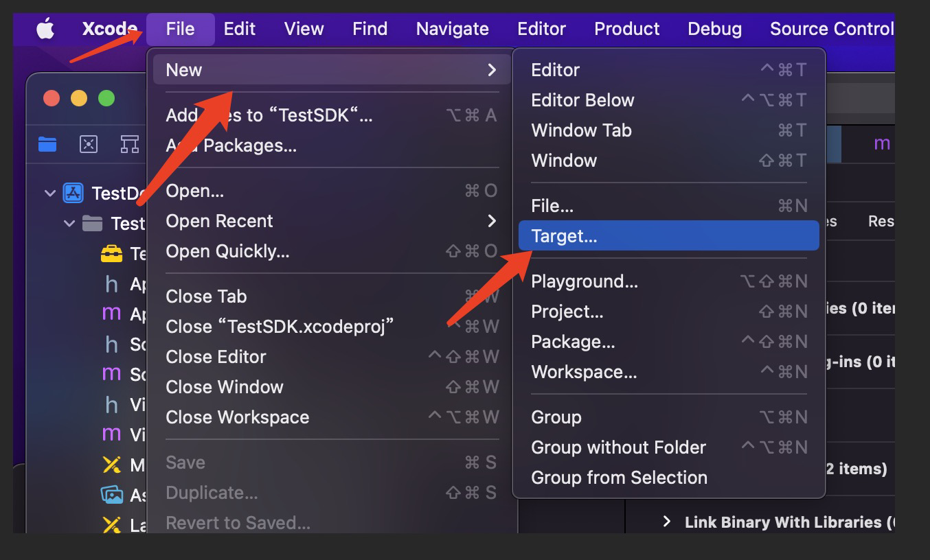The width and height of the screenshot is (930, 560).
Task: Open the purple m editor tab
Action: click(x=882, y=143)
